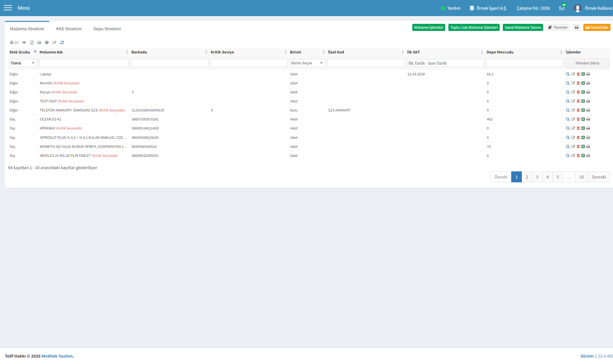Switch to the Depo Yönetimi tab
Screen dimensions: 613x364
point(107,29)
